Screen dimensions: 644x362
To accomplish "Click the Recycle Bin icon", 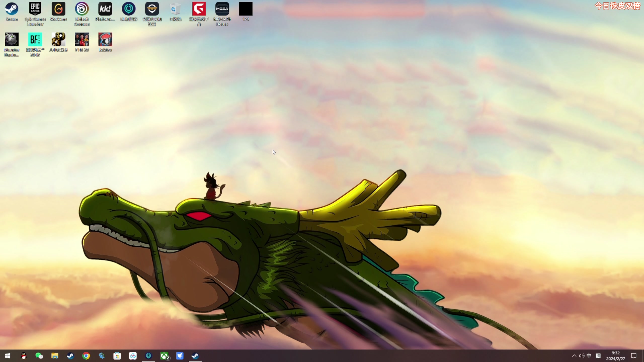I will (175, 9).
